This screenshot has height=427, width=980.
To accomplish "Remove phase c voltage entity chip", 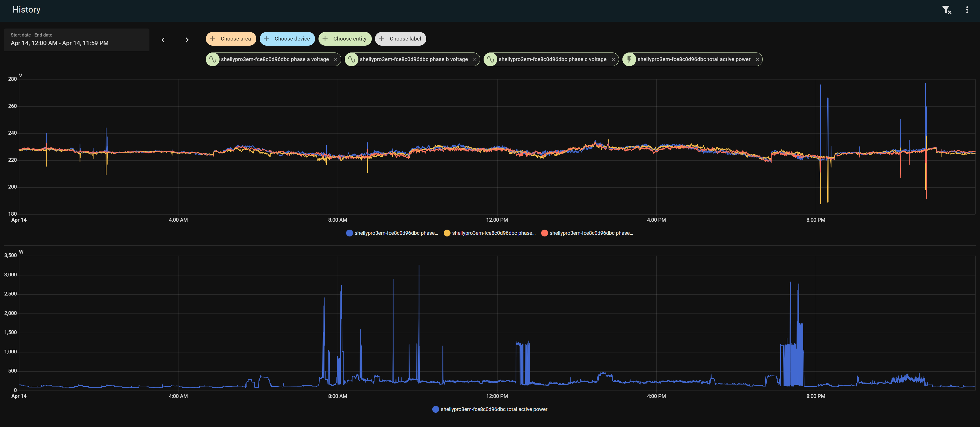I will click(x=613, y=59).
